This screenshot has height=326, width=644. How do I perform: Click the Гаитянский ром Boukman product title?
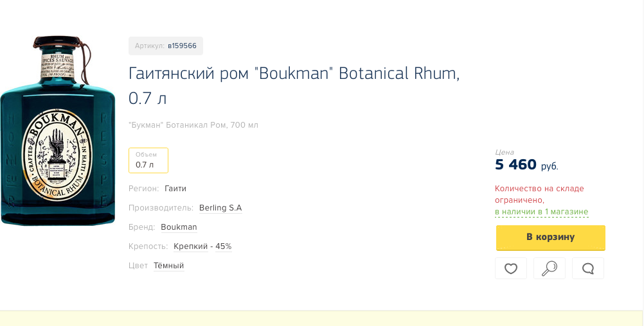(294, 86)
